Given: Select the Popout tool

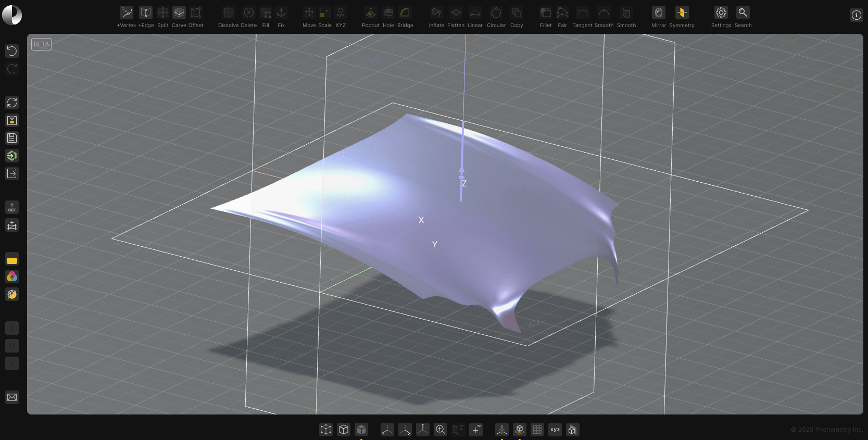Looking at the screenshot, I should [371, 12].
